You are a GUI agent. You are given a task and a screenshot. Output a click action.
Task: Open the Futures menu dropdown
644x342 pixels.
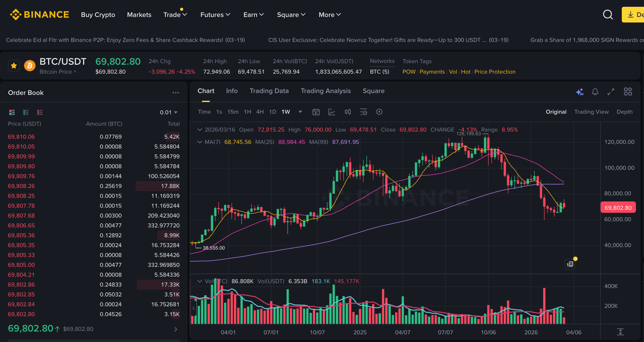pos(215,15)
